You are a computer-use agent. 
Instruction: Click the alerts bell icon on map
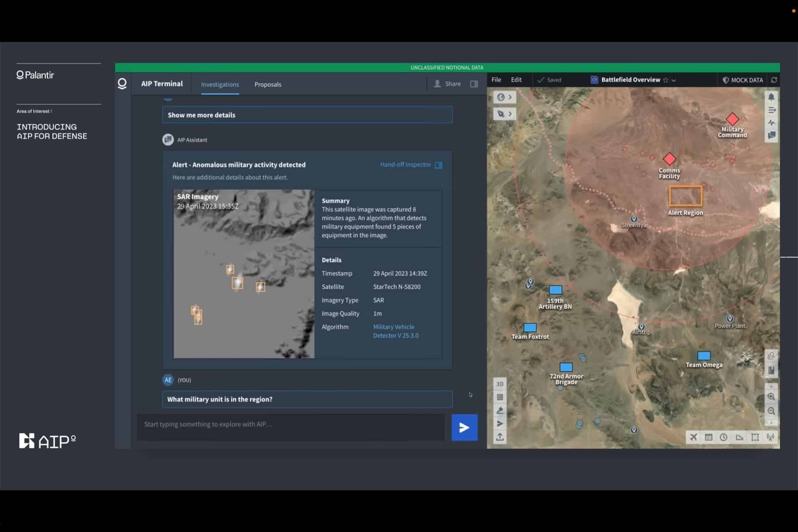pyautogui.click(x=771, y=97)
